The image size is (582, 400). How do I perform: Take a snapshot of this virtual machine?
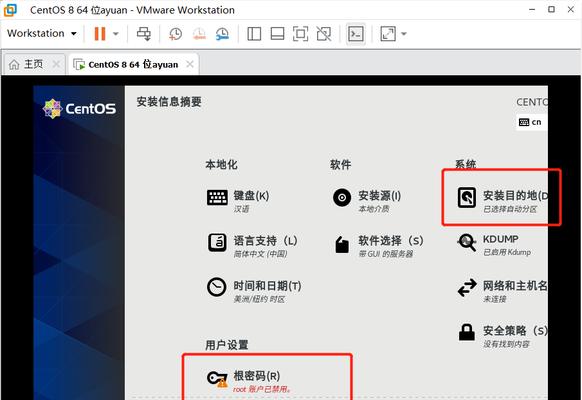tap(175, 34)
